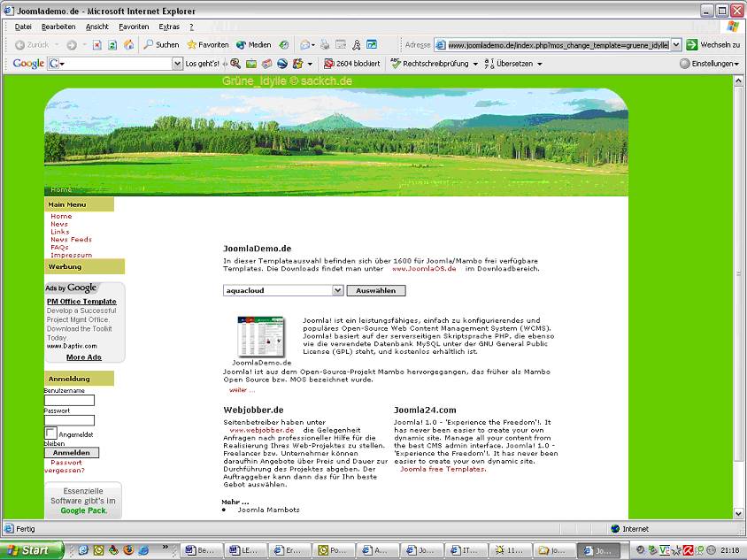Open the Zurück history dropdown arrow
747x560 pixels.
point(57,45)
